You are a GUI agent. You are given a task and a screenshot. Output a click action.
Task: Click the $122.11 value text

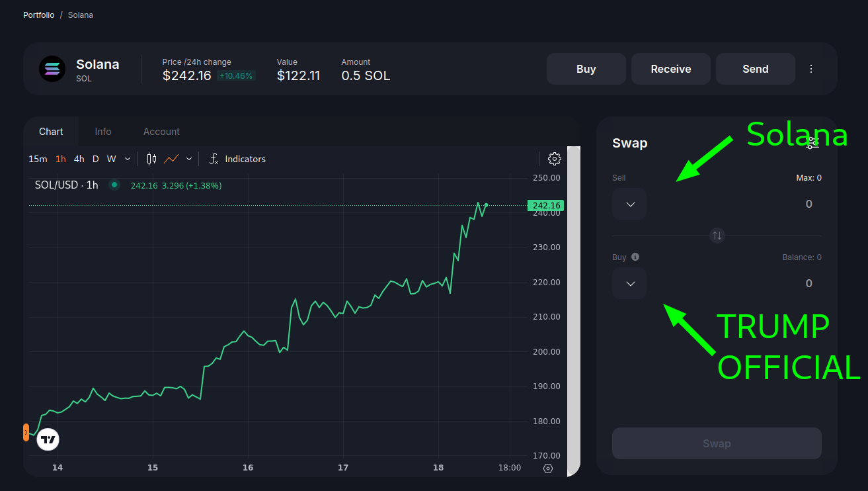tap(298, 75)
